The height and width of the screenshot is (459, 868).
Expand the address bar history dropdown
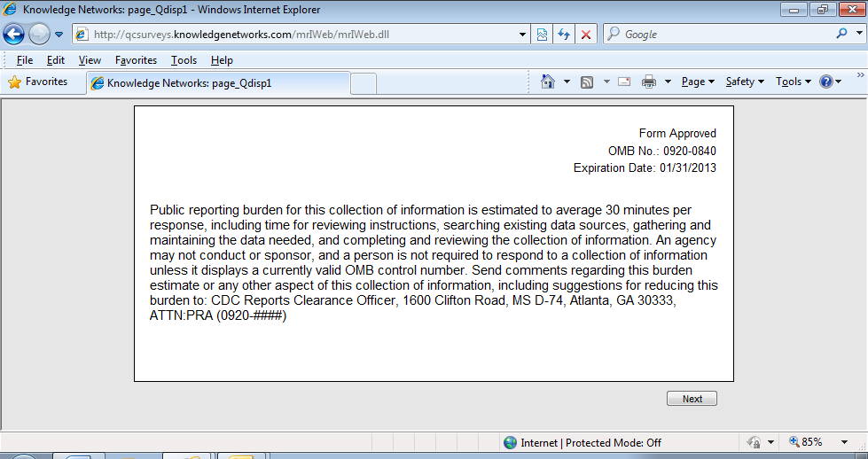coord(522,35)
